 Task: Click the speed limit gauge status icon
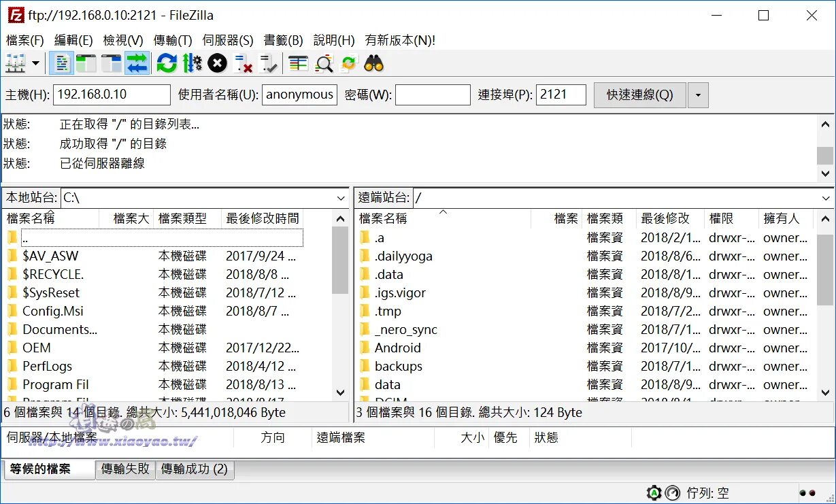click(x=673, y=493)
